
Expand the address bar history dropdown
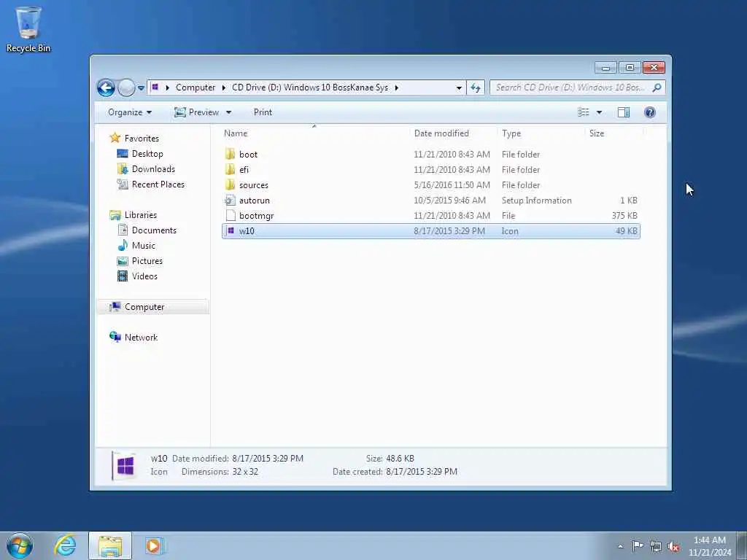(x=458, y=87)
